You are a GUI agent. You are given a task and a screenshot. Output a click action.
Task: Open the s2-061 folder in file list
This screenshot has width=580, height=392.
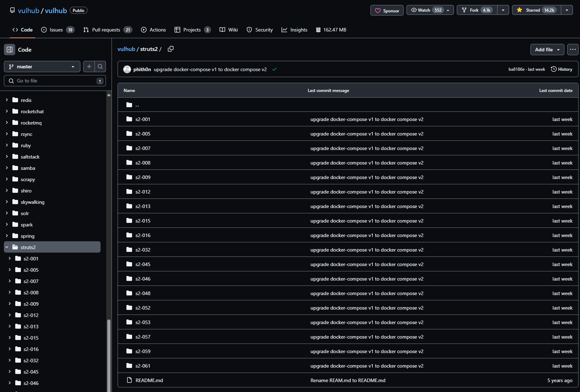(x=143, y=366)
